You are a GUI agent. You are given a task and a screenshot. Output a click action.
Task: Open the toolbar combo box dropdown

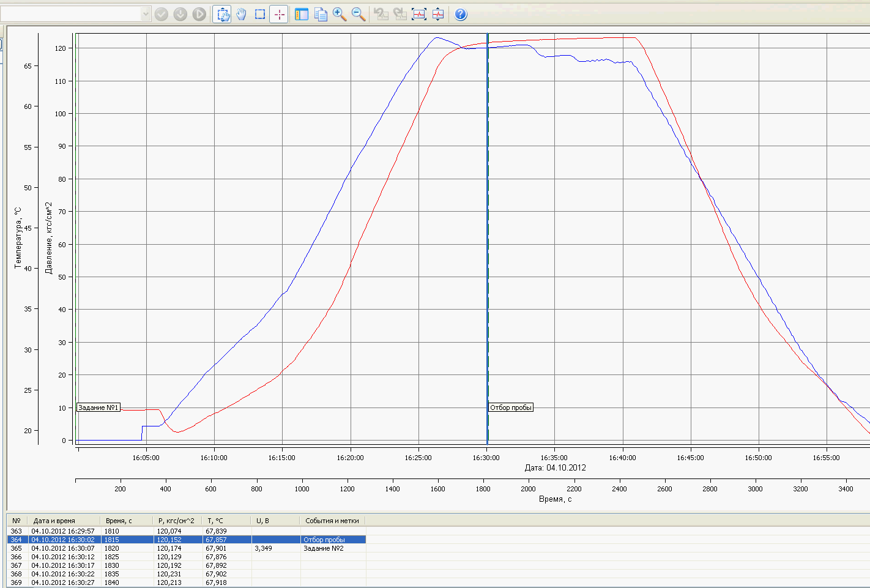click(x=146, y=14)
